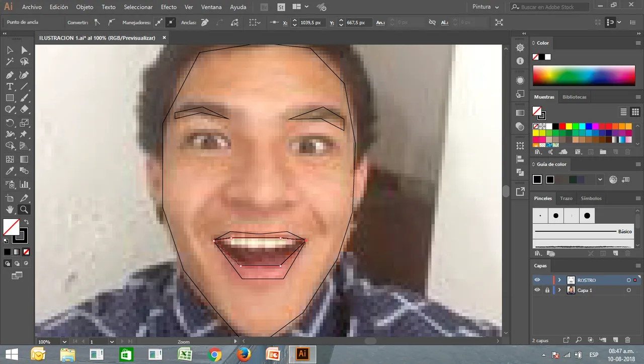Open the Objeto menu
Viewport: 644px width, 364px height.
click(x=85, y=7)
